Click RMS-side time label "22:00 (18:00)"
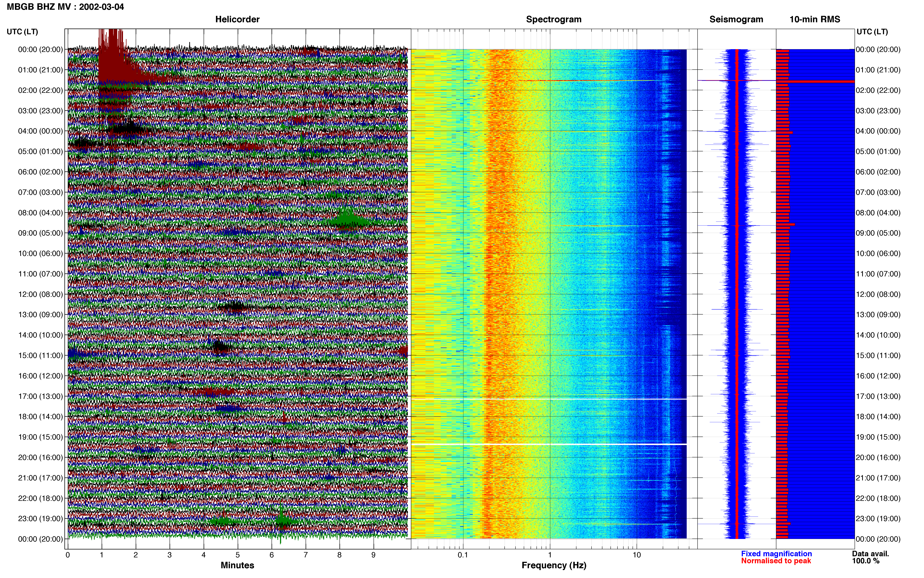This screenshot has height=578, width=924. 878,498
